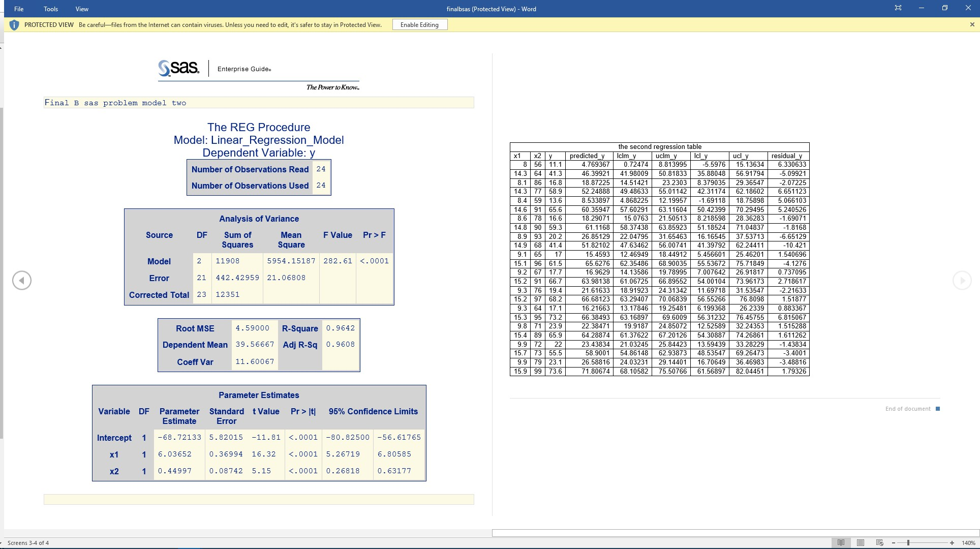Open the File menu
Screen dimensions: 980x549
(18, 9)
